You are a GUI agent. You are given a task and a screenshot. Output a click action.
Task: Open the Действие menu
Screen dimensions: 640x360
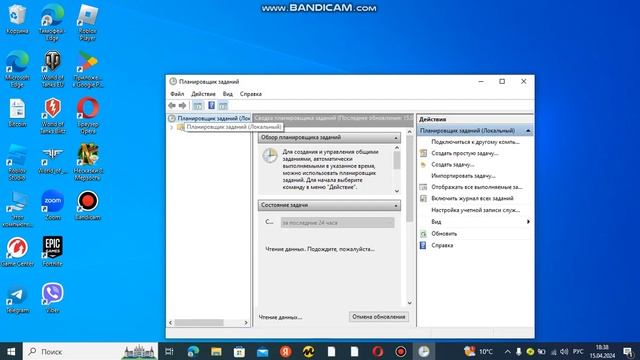203,94
